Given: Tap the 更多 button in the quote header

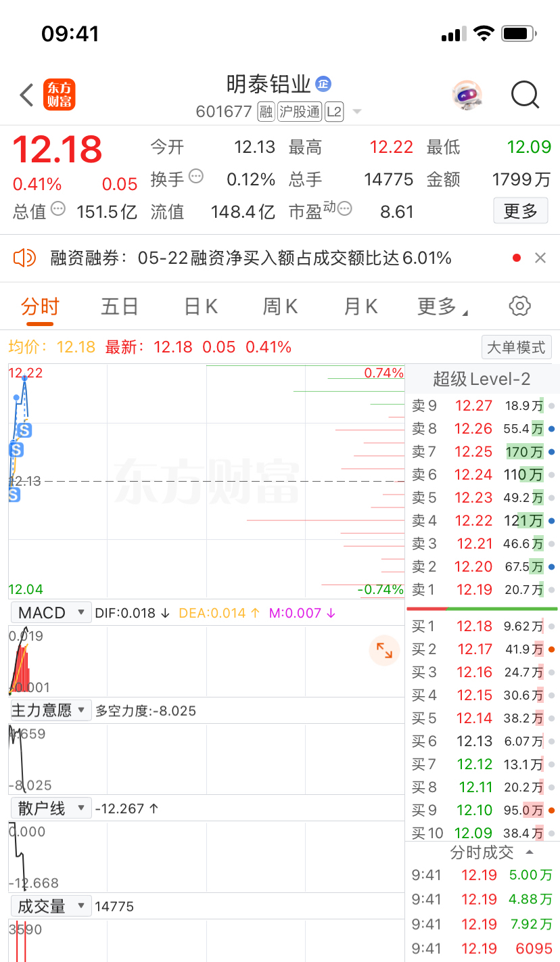Looking at the screenshot, I should 520,211.
